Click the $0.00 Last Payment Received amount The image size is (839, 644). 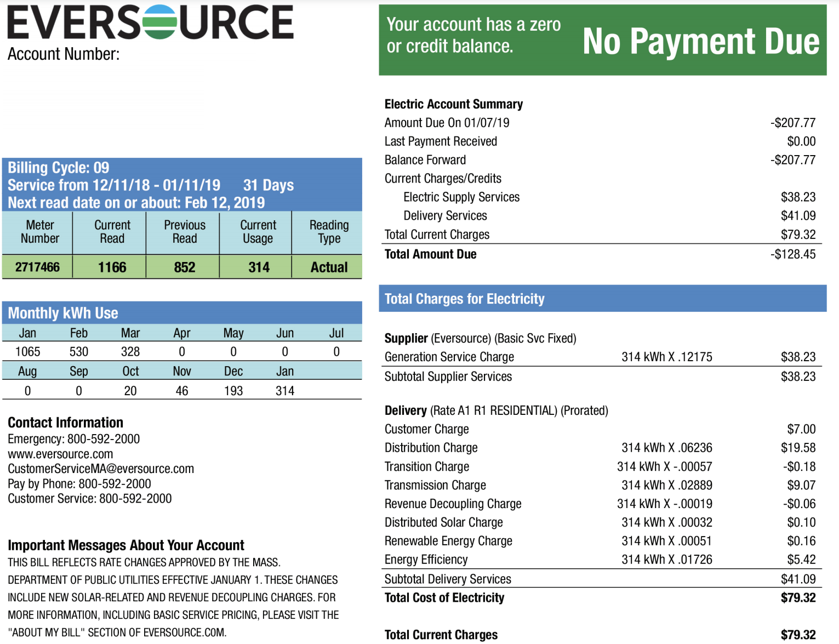point(801,141)
